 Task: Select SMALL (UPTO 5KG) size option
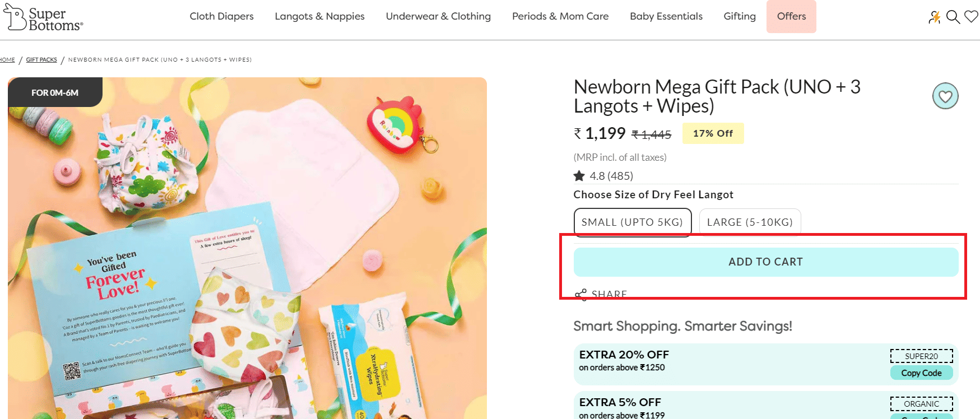tap(632, 222)
